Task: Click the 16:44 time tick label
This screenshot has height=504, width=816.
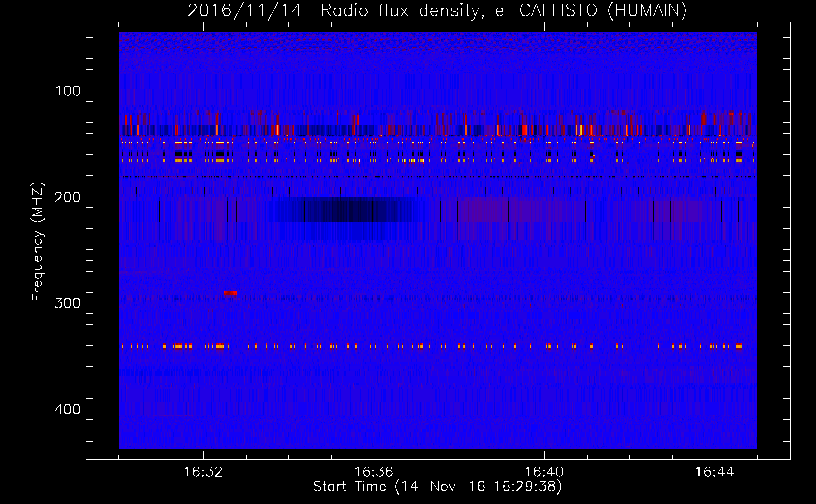Action: pyautogui.click(x=715, y=472)
